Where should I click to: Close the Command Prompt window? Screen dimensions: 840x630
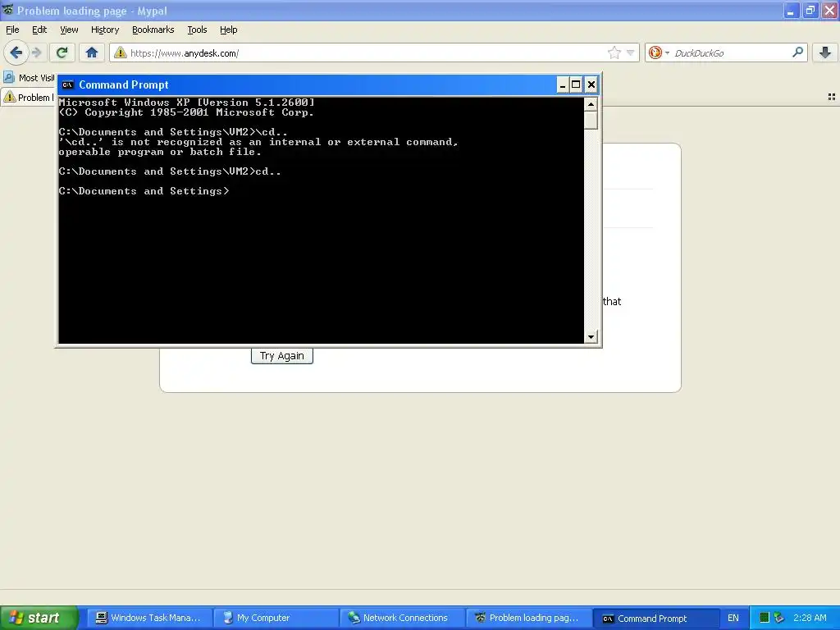pos(591,84)
